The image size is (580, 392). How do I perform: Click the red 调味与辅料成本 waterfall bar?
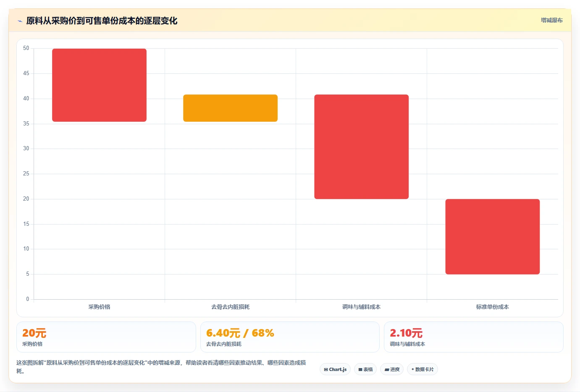click(x=361, y=146)
